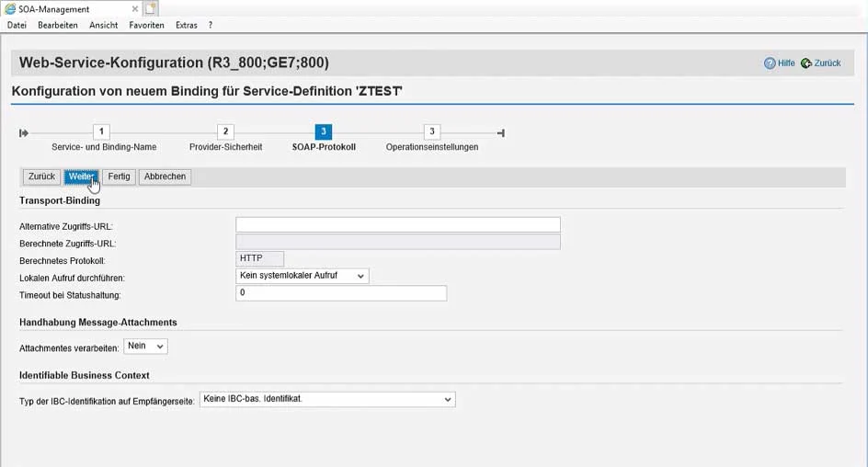Open new browser tab button
The height and width of the screenshot is (467, 868).
click(x=150, y=9)
